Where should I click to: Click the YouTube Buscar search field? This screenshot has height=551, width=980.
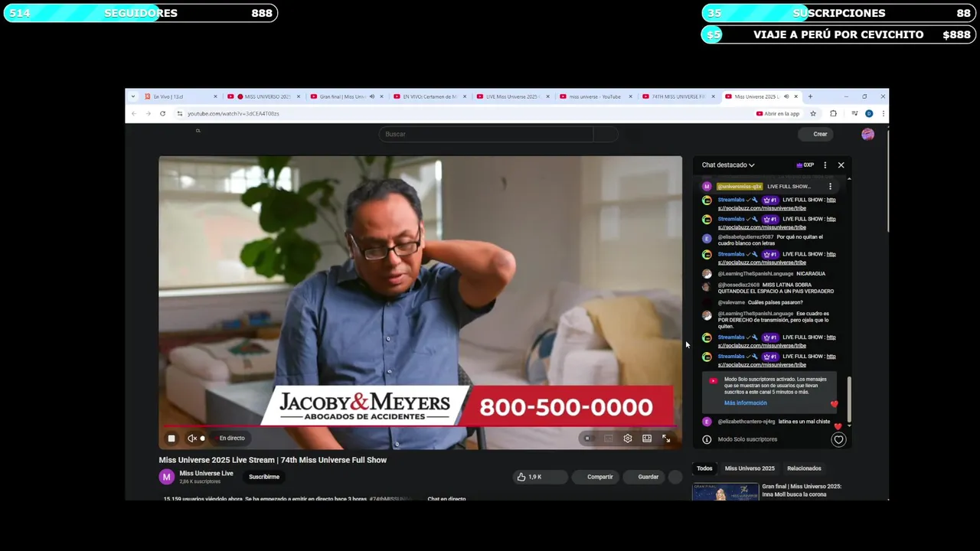[x=486, y=134]
